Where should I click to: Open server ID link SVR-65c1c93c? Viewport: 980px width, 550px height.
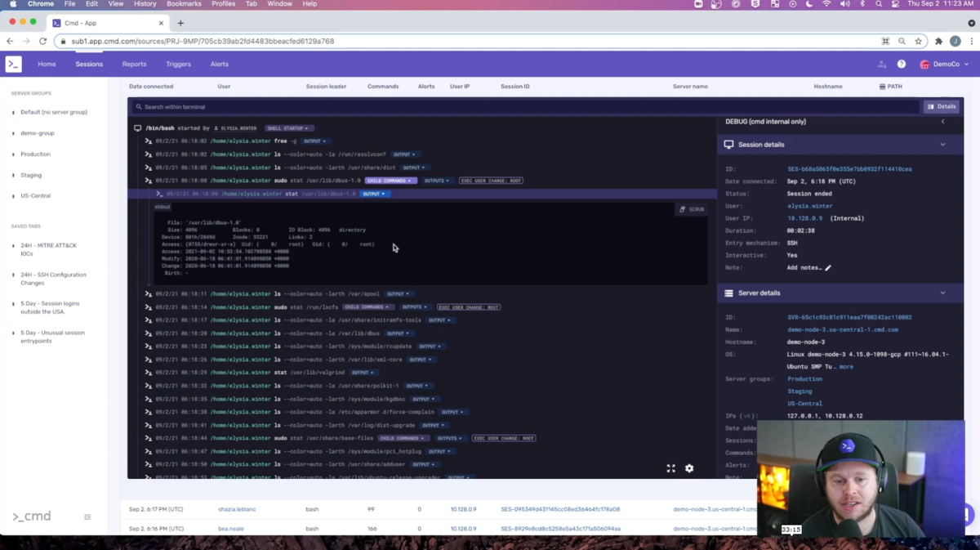849,317
